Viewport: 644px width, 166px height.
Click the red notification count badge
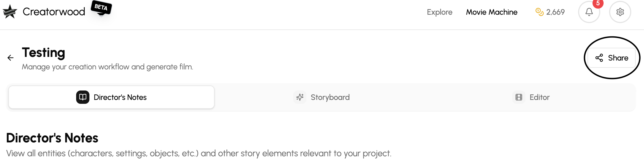click(598, 3)
